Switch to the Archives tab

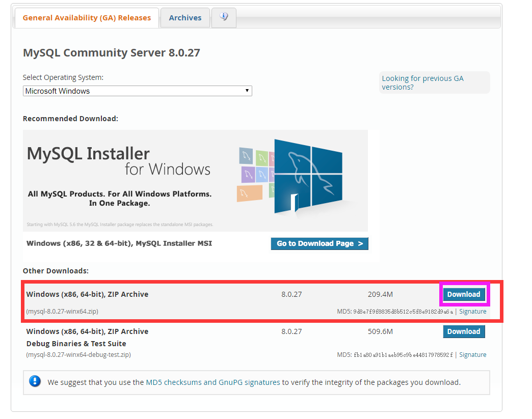(x=185, y=18)
